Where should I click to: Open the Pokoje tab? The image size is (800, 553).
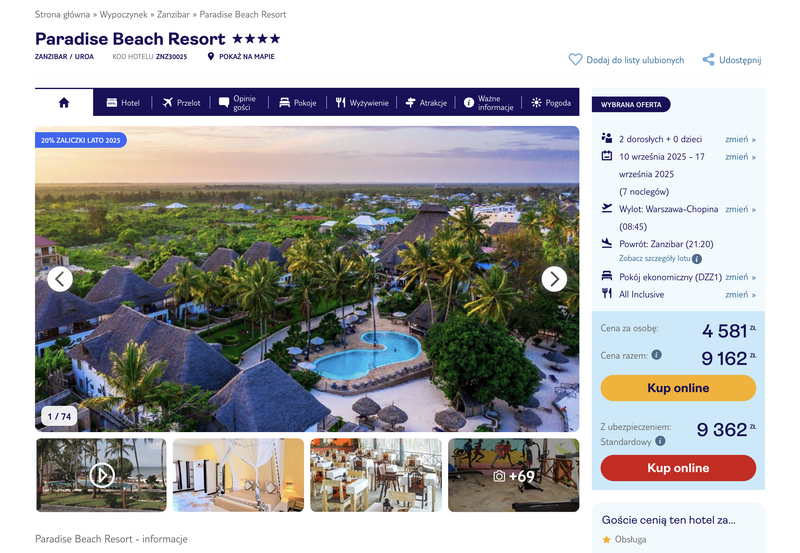pyautogui.click(x=298, y=103)
